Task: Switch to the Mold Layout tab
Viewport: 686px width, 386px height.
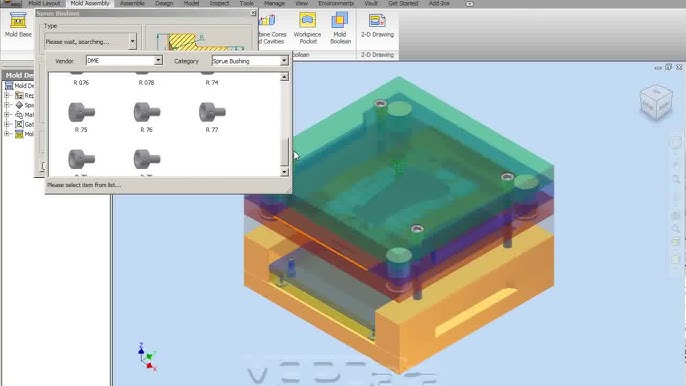Action: 44,4
